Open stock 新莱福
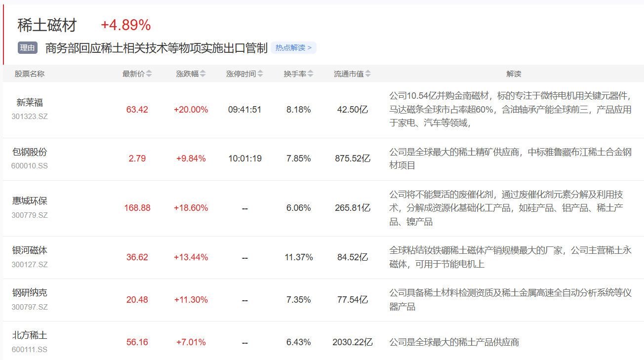 click(30, 102)
